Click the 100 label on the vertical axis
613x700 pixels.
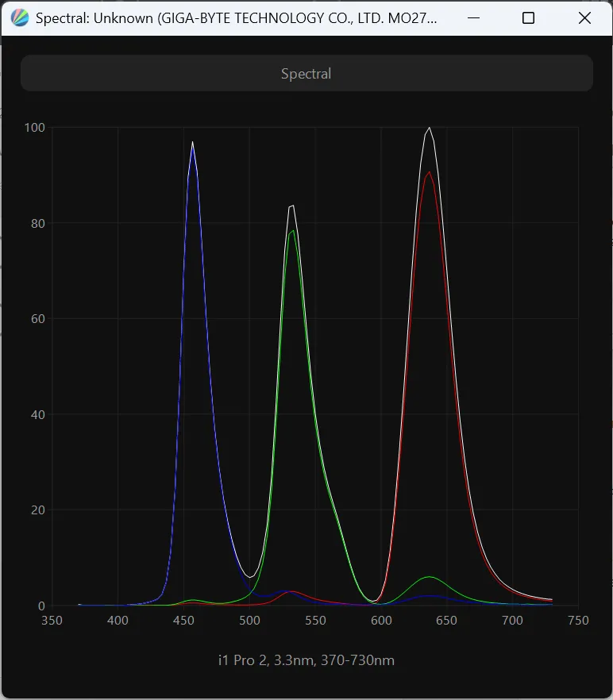pos(34,128)
